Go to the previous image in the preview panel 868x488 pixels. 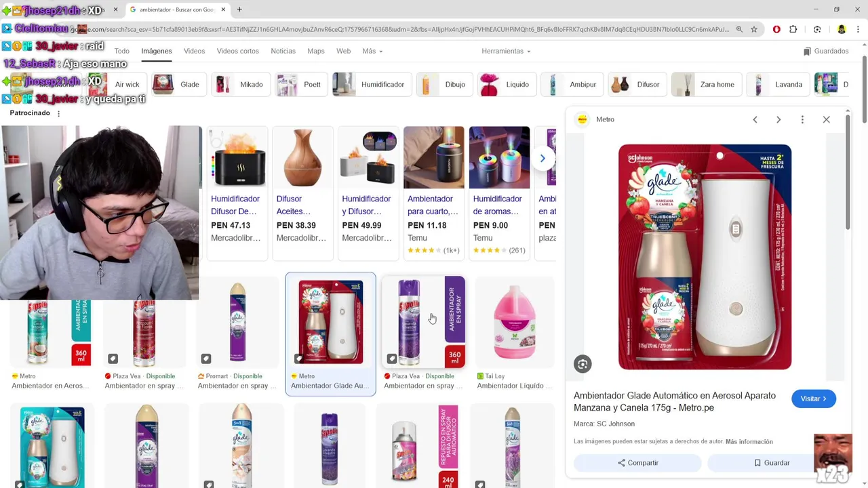click(755, 119)
